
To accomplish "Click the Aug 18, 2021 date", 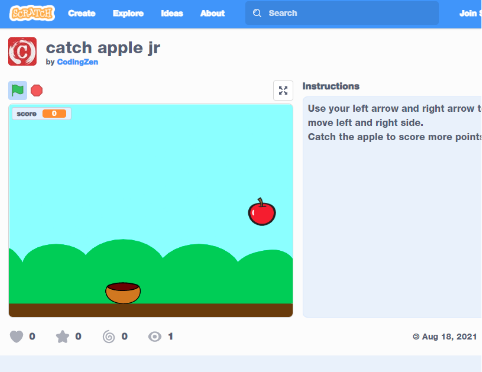I will click(x=449, y=337).
